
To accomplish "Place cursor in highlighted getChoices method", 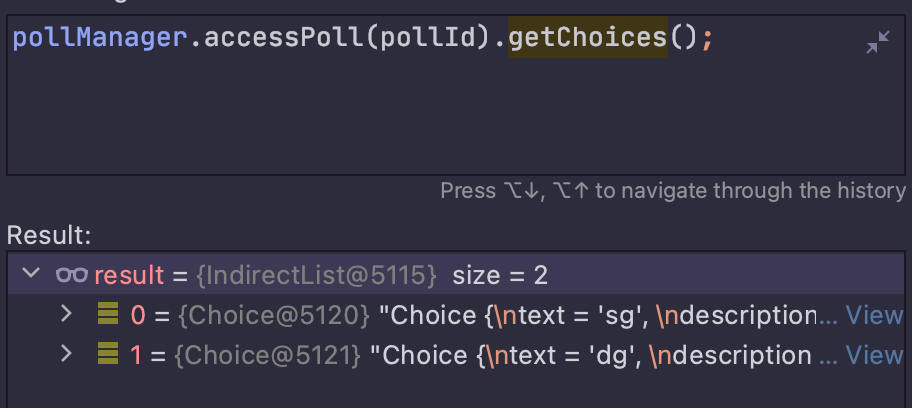I will (587, 40).
